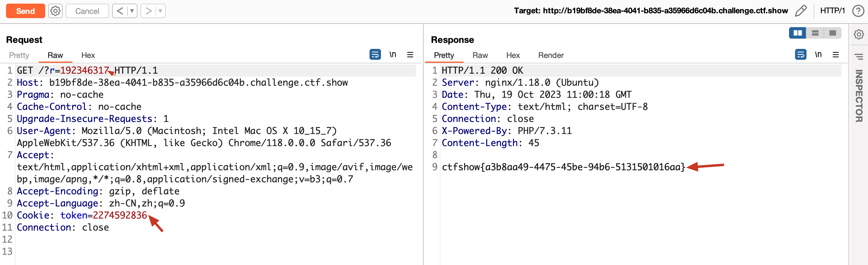Open the Response panel hamburger menu
868x265 pixels.
coord(836,54)
